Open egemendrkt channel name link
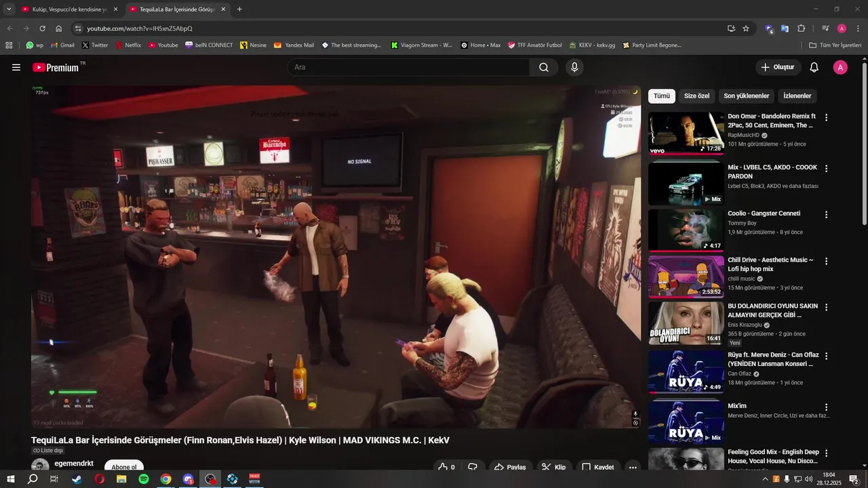868x488 pixels. [74, 464]
